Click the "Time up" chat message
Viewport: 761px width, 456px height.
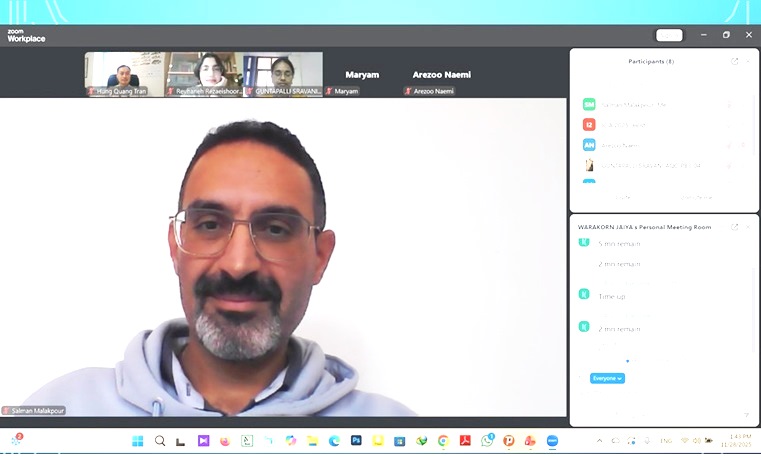pos(612,296)
